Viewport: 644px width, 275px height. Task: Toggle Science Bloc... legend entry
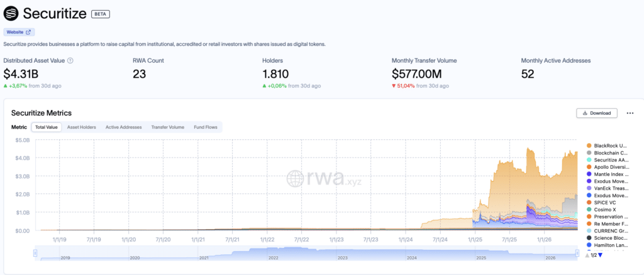click(x=608, y=238)
